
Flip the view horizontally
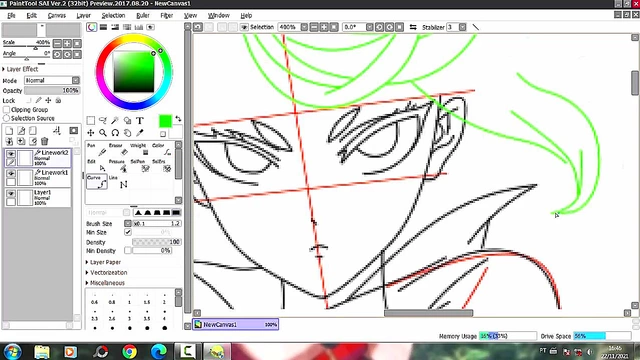point(413,27)
